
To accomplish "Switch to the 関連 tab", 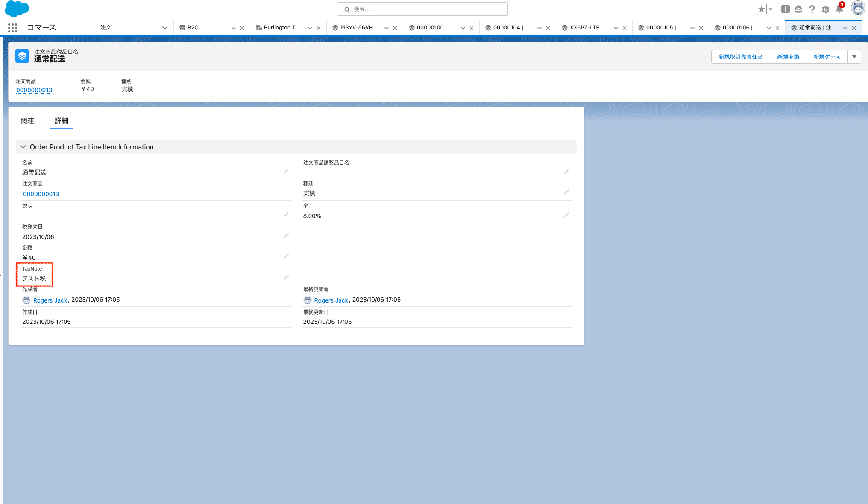I will [x=27, y=121].
